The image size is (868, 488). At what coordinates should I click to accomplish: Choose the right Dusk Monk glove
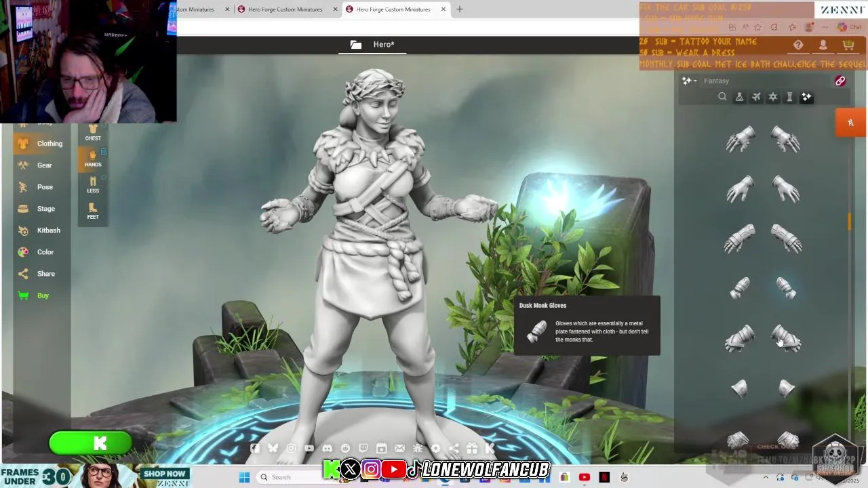pos(786,288)
